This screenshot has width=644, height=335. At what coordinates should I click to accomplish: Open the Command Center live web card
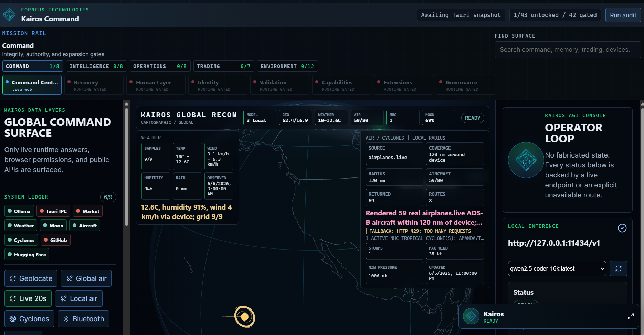[x=32, y=85]
